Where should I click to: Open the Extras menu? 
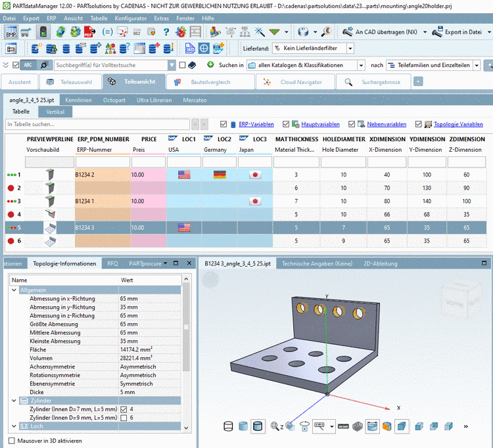[161, 18]
